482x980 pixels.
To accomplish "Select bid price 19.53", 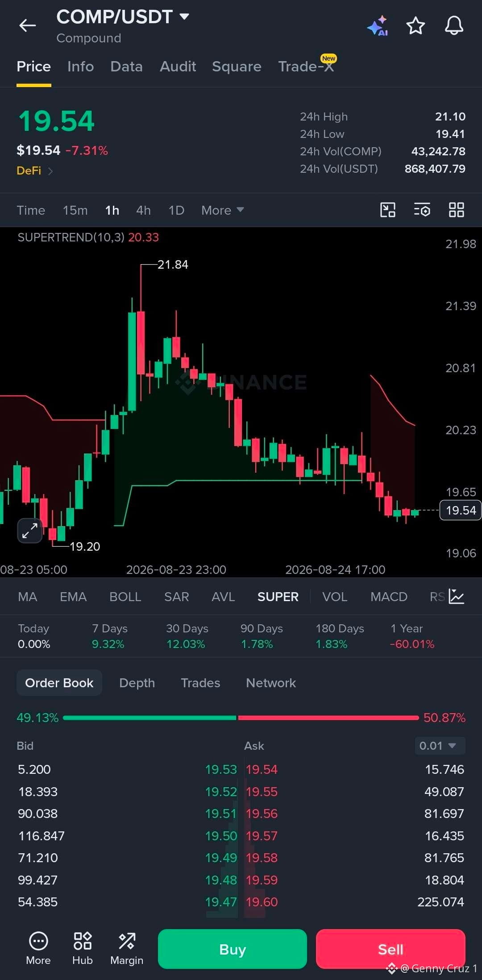I will (221, 769).
